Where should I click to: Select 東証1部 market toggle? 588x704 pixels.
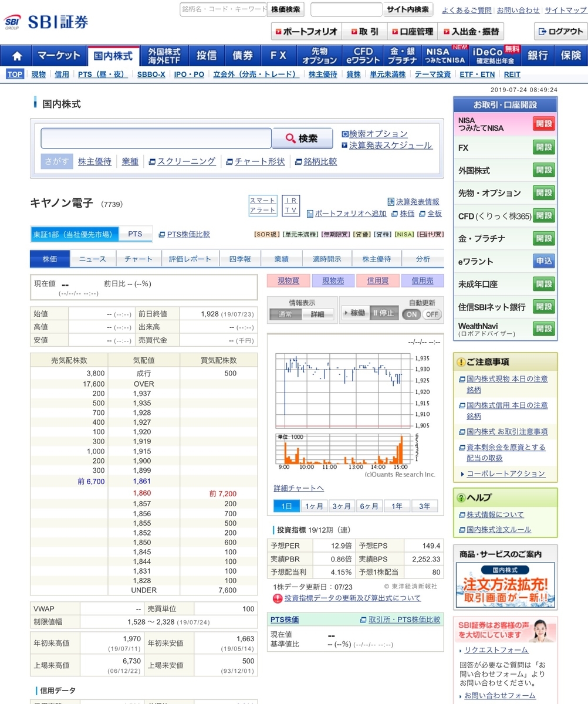pyautogui.click(x=75, y=234)
